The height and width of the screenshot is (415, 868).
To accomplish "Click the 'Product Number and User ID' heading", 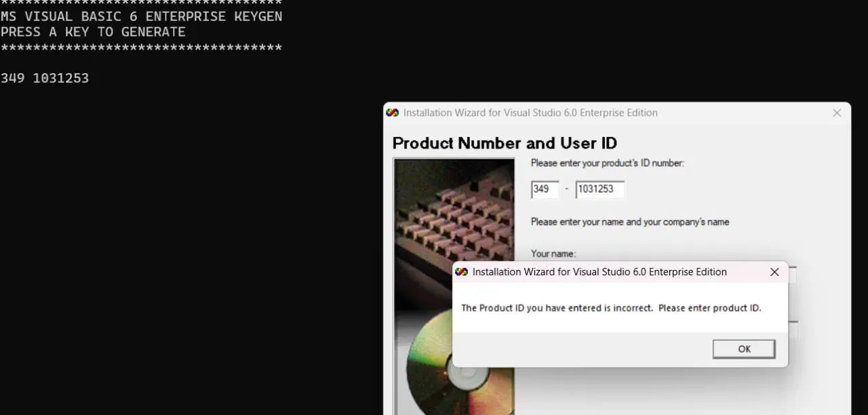I will pos(505,143).
